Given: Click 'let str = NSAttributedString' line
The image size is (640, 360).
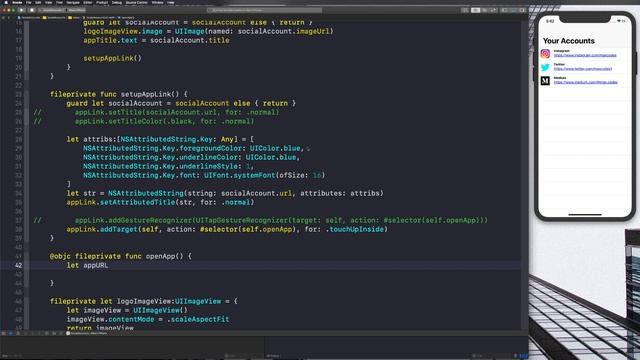Looking at the screenshot, I should tap(225, 193).
